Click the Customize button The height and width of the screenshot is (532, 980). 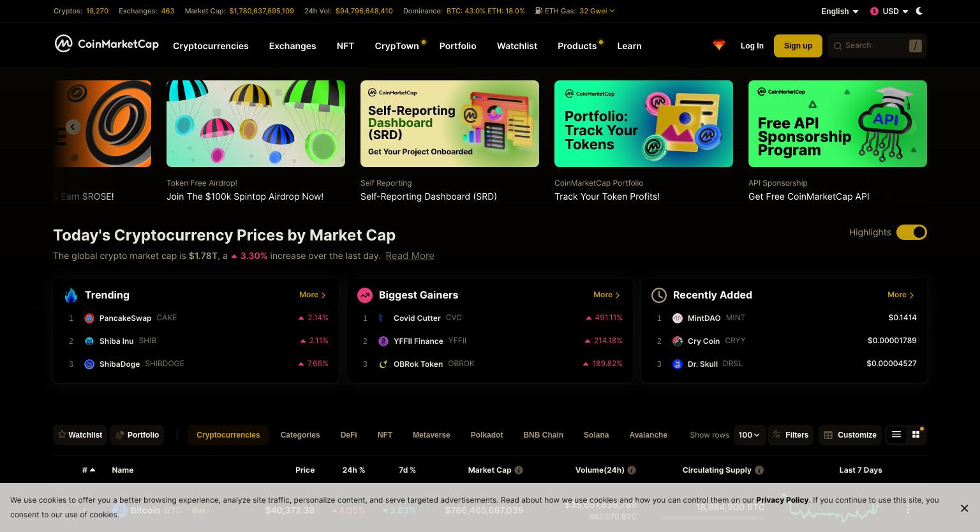pyautogui.click(x=850, y=435)
